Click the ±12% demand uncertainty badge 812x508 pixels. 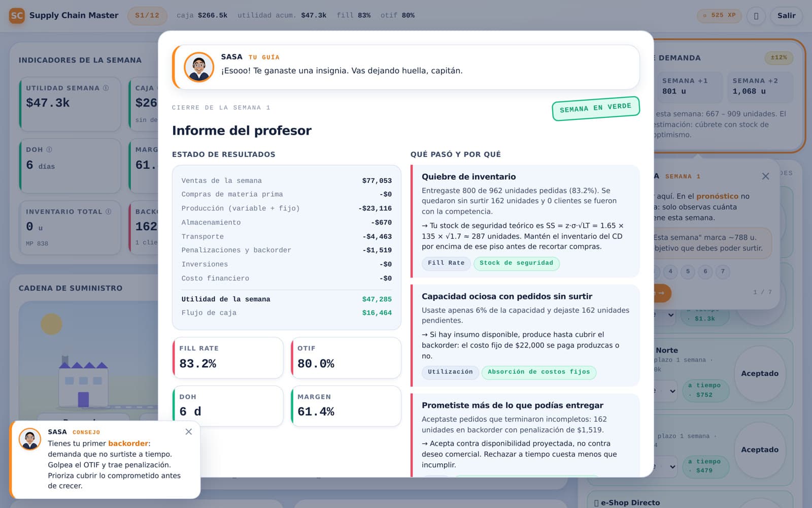pyautogui.click(x=779, y=57)
